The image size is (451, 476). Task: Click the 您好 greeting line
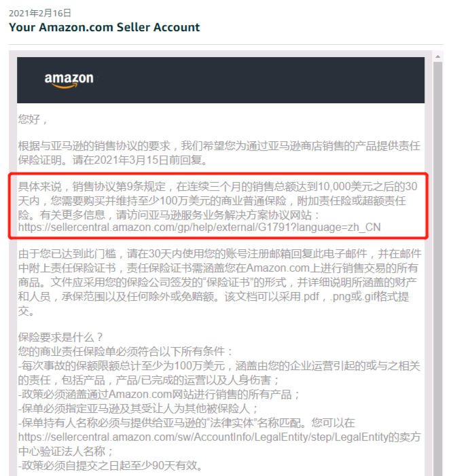pos(33,119)
